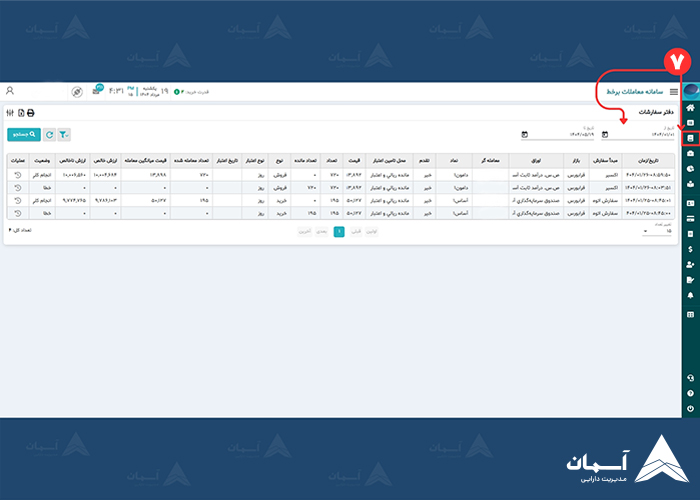
Task: Click the dollar sign sidebar icon
Action: tap(690, 249)
